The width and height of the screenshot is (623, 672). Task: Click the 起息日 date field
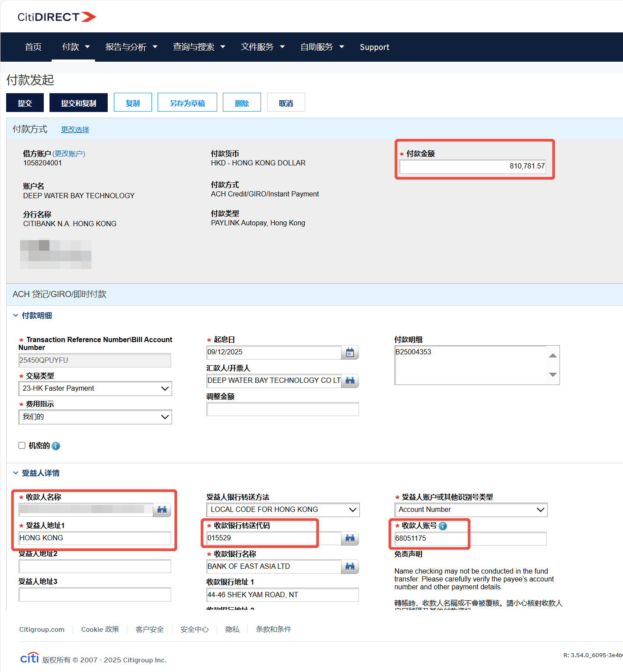pyautogui.click(x=274, y=352)
